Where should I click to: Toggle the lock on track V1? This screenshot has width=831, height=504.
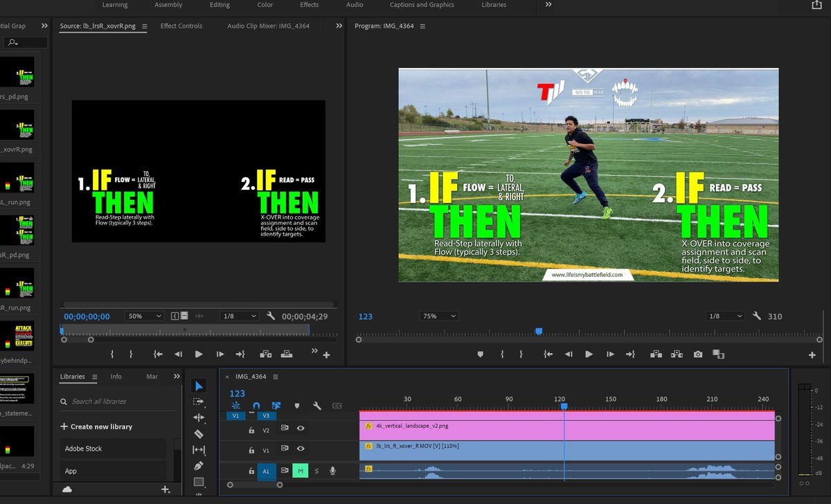tap(251, 449)
